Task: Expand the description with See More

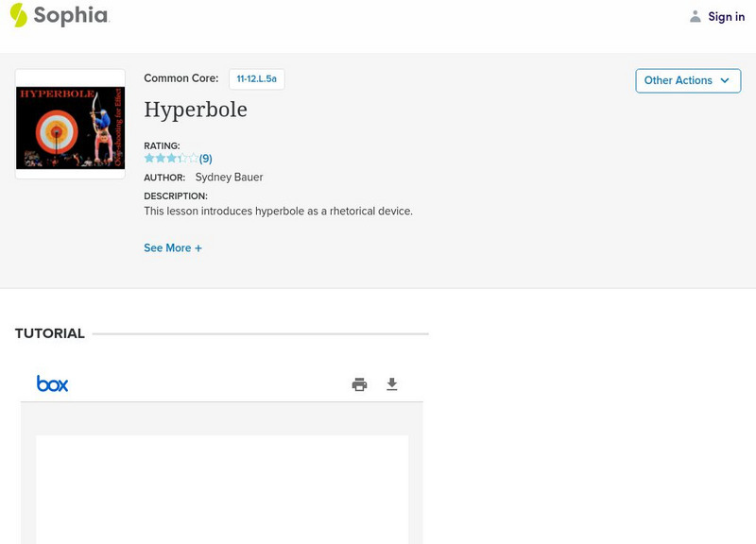Action: (x=173, y=247)
